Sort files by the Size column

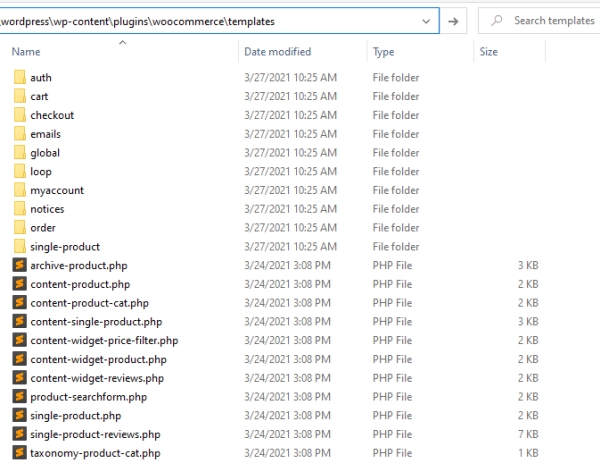click(x=488, y=52)
